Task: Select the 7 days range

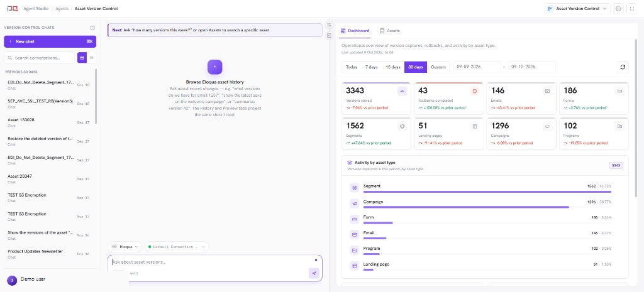Action: click(371, 67)
